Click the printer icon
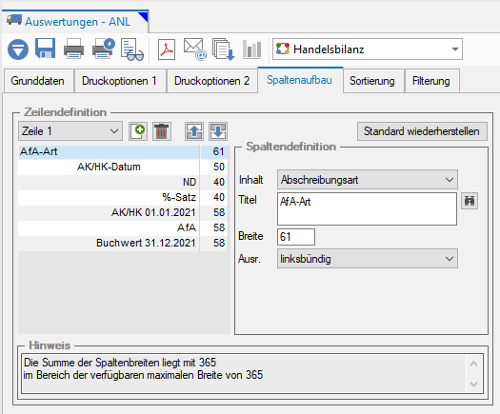The image size is (500, 414). (74, 49)
